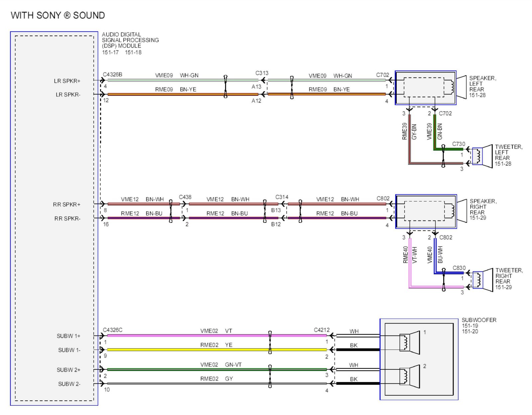The height and width of the screenshot is (415, 532).
Task: Click the RR SPKR- pin label
Action: 67,218
